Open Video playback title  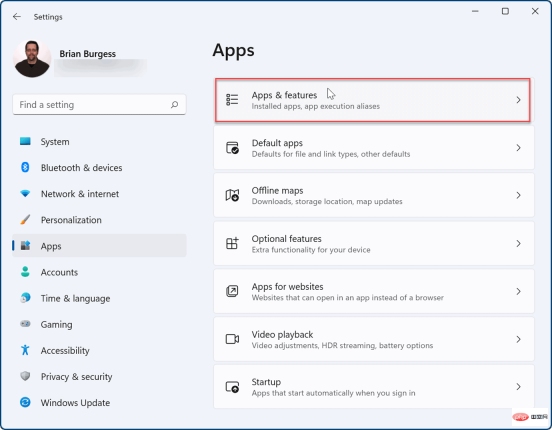(x=282, y=335)
